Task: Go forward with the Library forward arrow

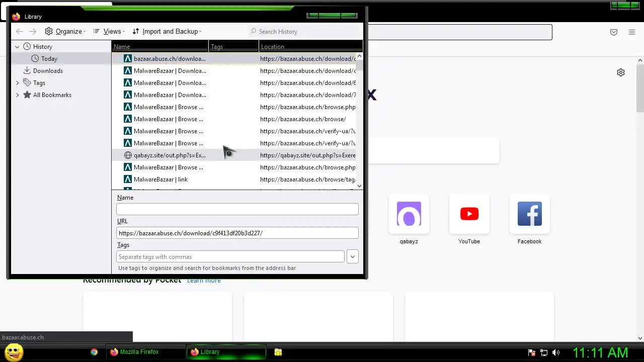Action: 33,31
